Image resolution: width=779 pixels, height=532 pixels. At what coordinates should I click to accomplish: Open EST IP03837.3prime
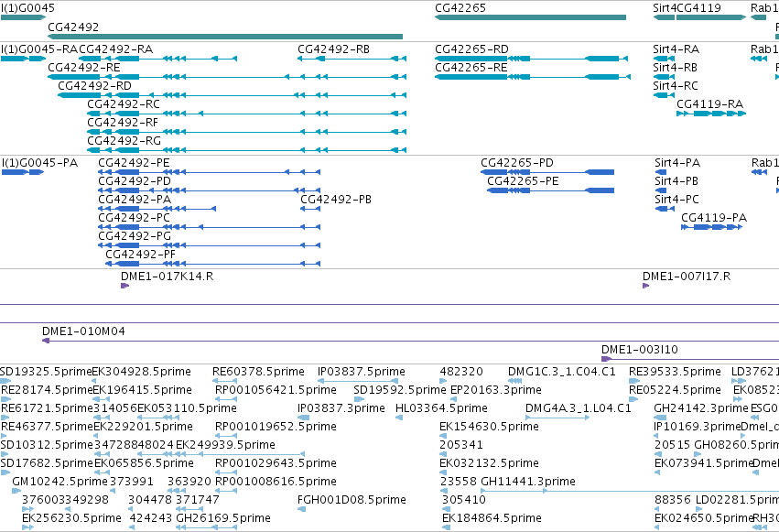point(303,418)
